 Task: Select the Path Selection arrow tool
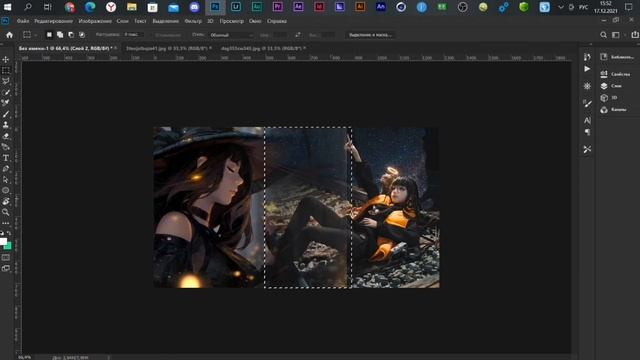click(6, 180)
